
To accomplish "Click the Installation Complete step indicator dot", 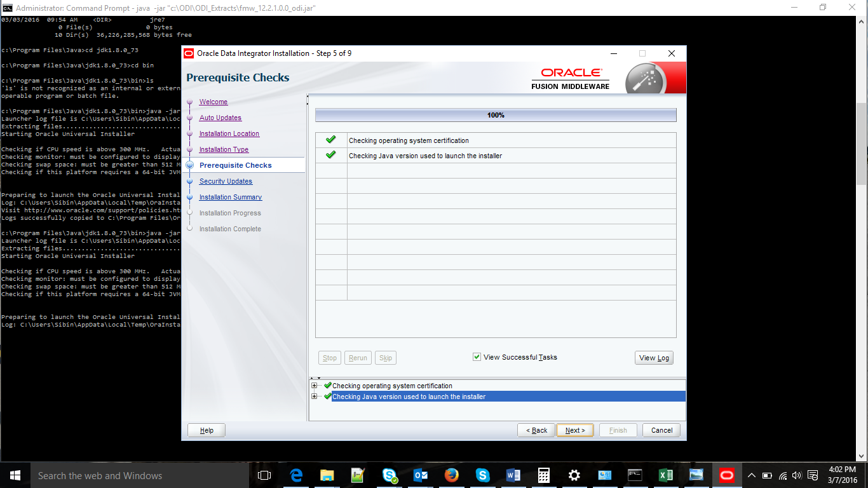I will click(189, 229).
